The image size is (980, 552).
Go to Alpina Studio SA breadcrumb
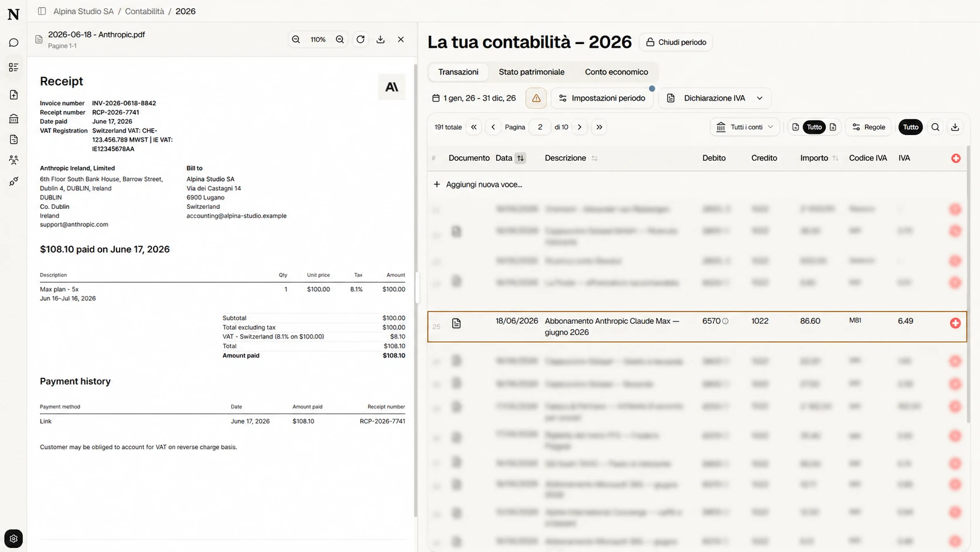click(x=83, y=11)
